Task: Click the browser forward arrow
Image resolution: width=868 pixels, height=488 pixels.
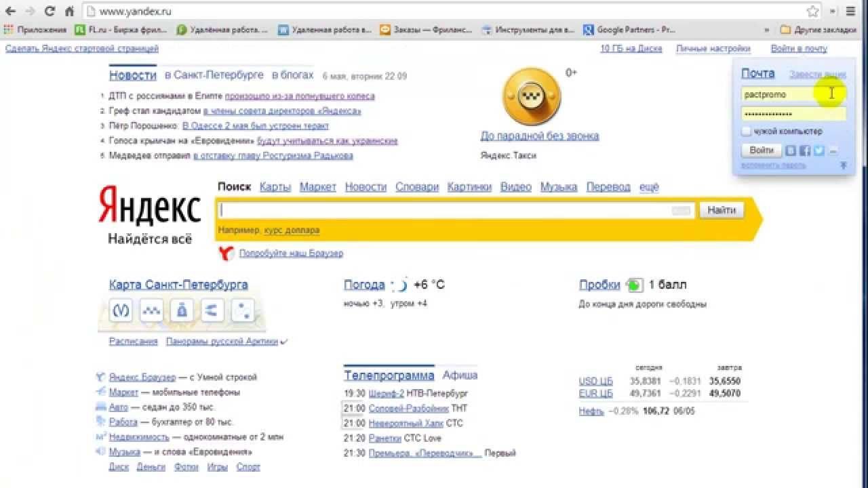Action: (30, 11)
